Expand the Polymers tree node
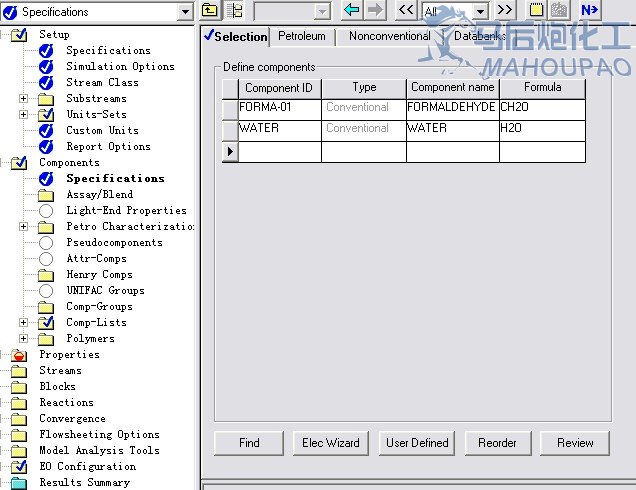This screenshot has width=636, height=490. [x=24, y=339]
